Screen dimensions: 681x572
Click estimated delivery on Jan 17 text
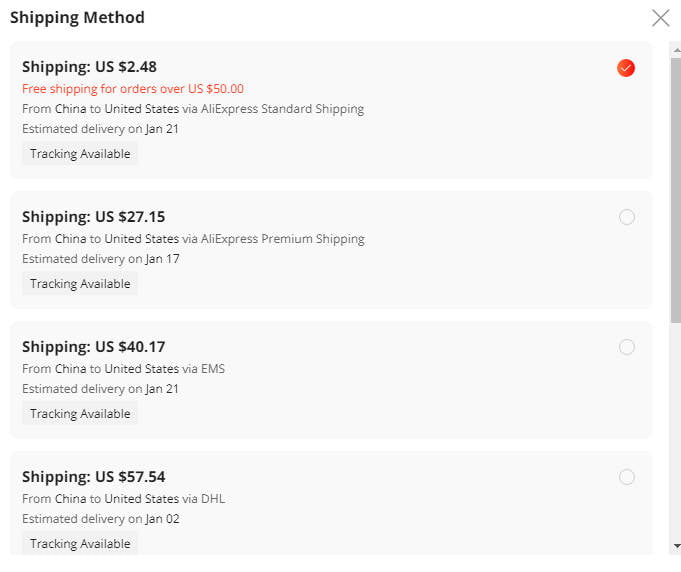pos(100,259)
